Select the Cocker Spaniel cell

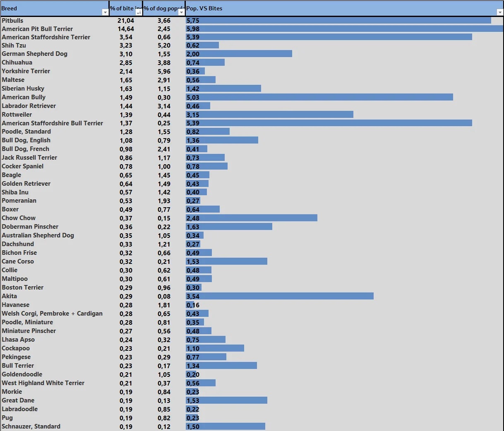pyautogui.click(x=22, y=166)
